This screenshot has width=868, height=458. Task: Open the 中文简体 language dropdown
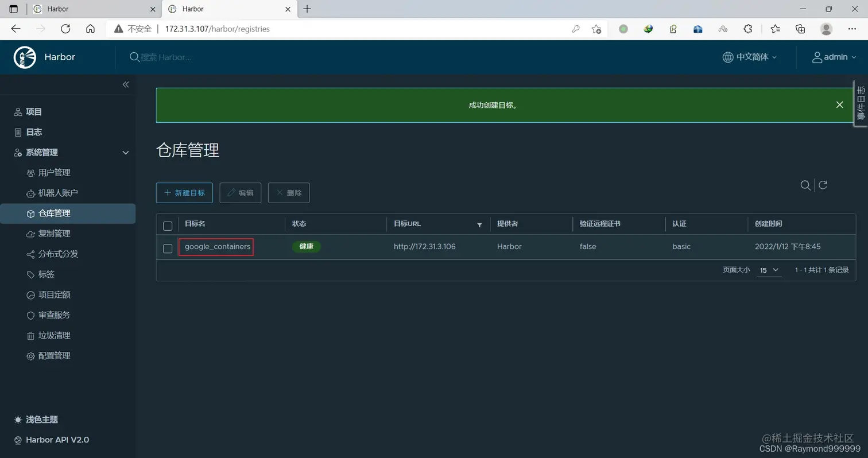pyautogui.click(x=750, y=57)
